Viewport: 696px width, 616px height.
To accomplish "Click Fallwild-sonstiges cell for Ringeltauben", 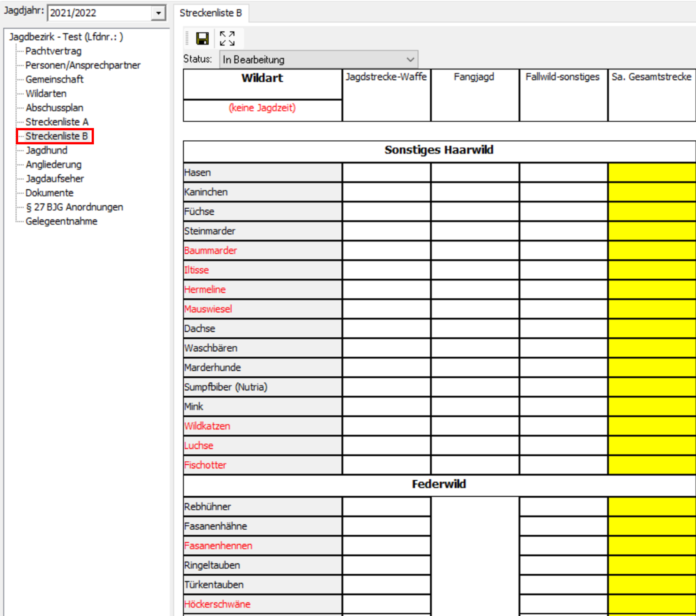I will (x=563, y=565).
